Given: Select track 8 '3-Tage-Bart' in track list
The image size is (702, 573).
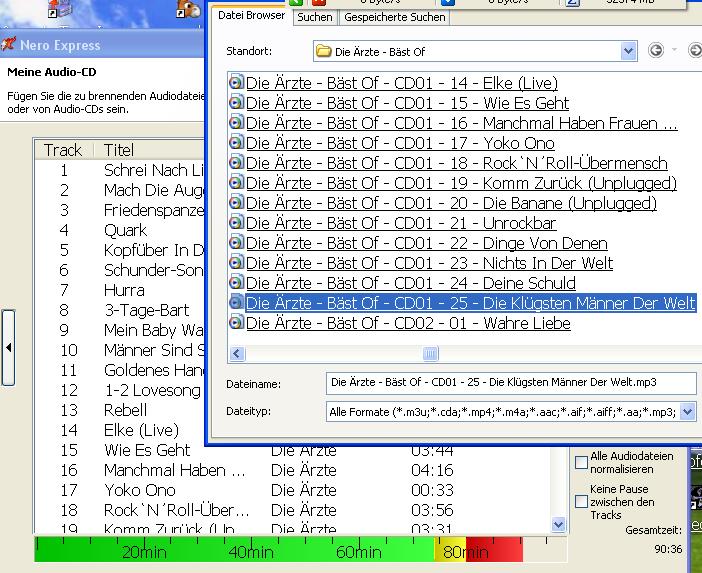Looking at the screenshot, I should 146,310.
